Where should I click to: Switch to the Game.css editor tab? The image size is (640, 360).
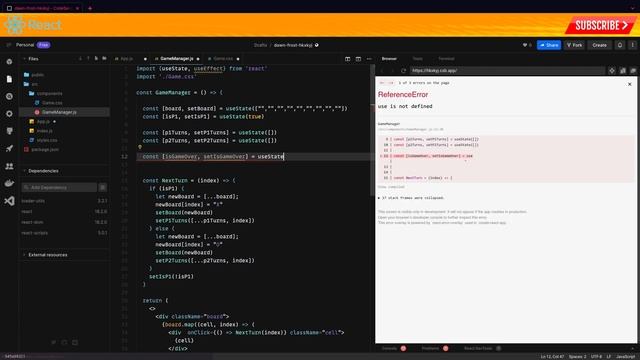223,59
